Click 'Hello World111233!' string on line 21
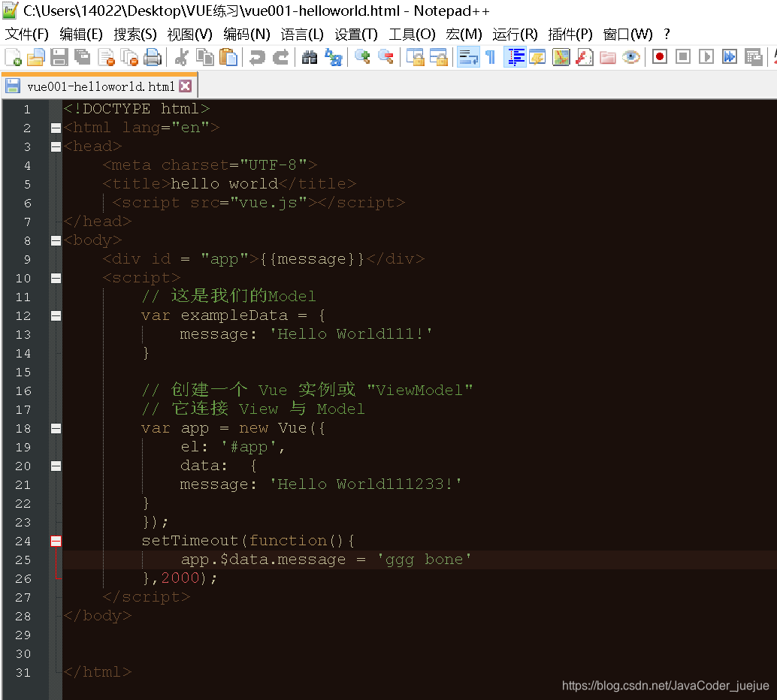Viewport: 777px width, 700px height. [365, 484]
